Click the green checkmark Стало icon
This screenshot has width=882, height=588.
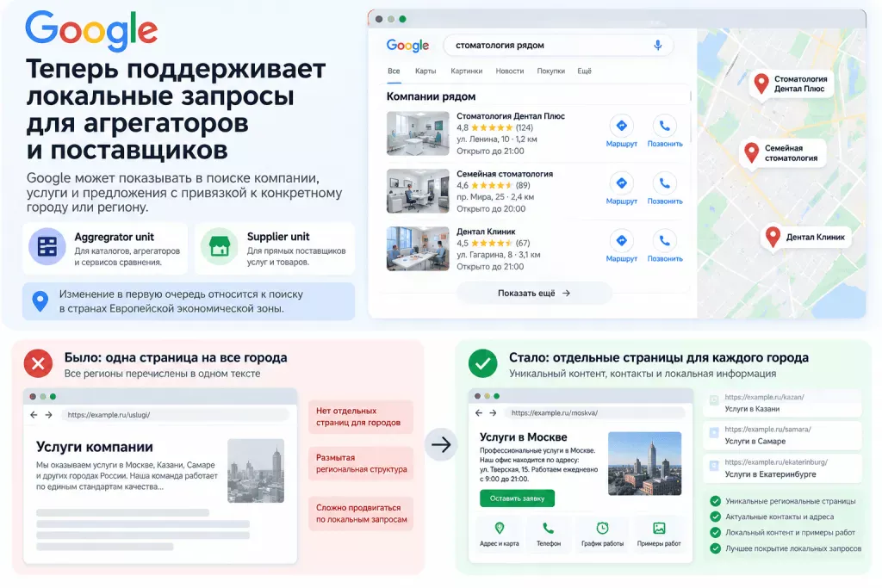[482, 363]
